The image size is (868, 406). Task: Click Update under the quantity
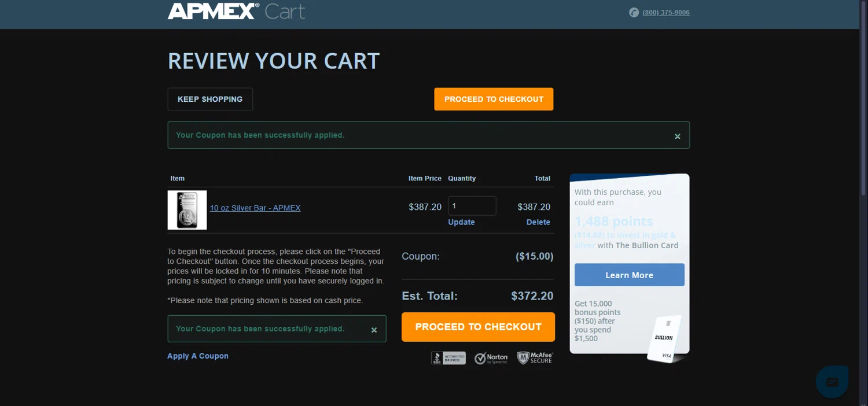coord(461,222)
